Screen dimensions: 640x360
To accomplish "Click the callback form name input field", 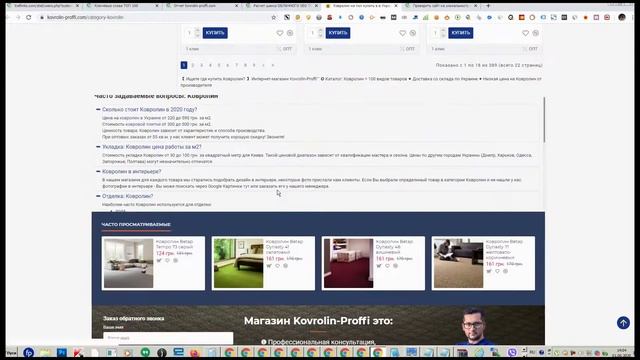I will [x=168, y=338].
